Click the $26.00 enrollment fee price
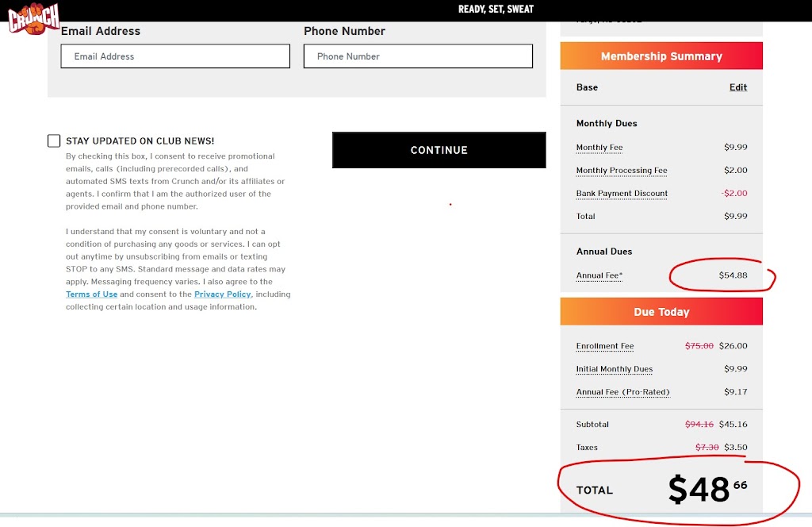 pos(733,345)
